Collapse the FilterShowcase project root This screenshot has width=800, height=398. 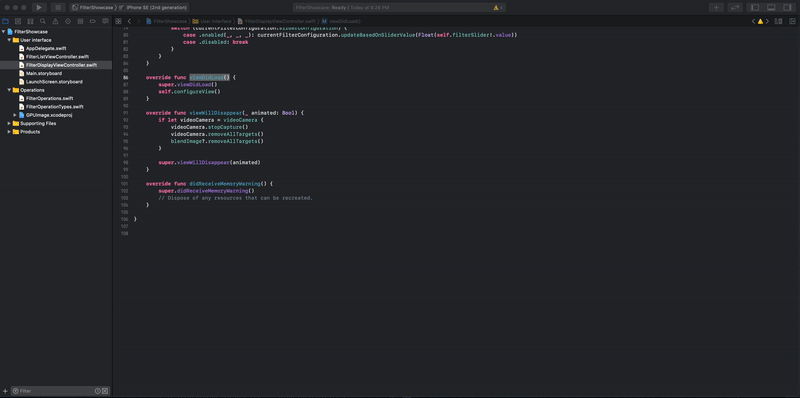4,32
